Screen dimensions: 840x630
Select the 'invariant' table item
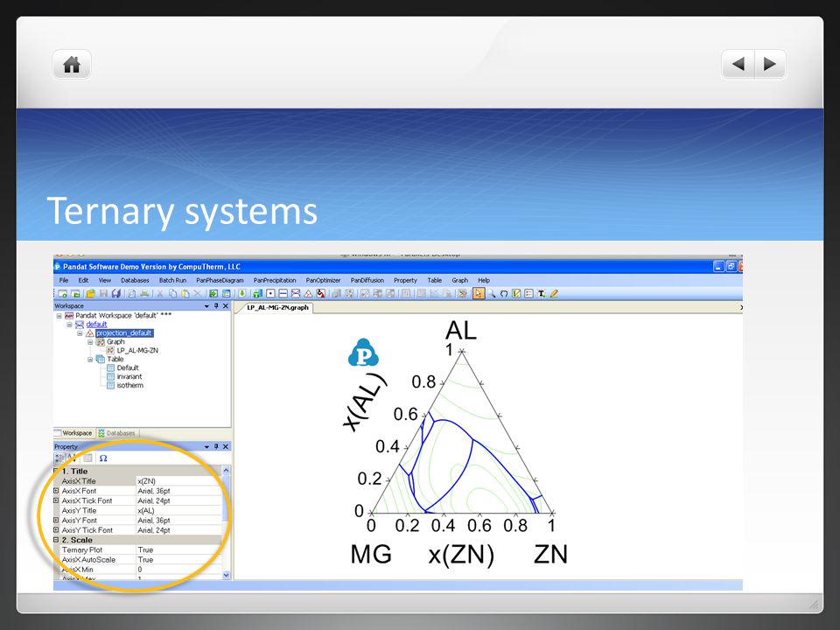[129, 376]
